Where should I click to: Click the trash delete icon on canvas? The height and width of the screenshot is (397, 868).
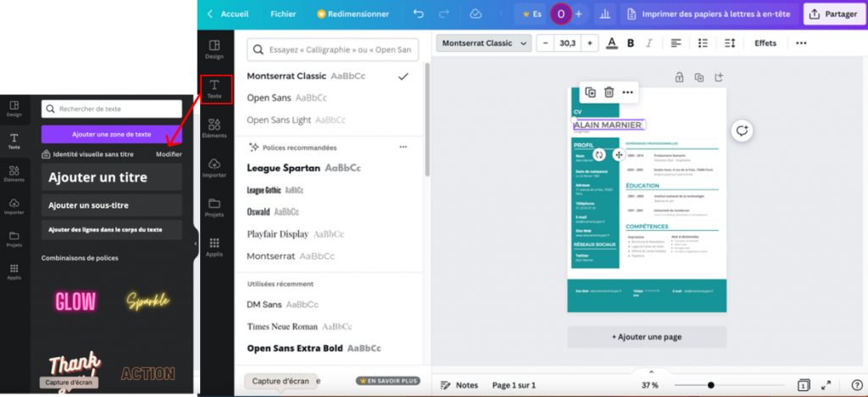coord(609,92)
